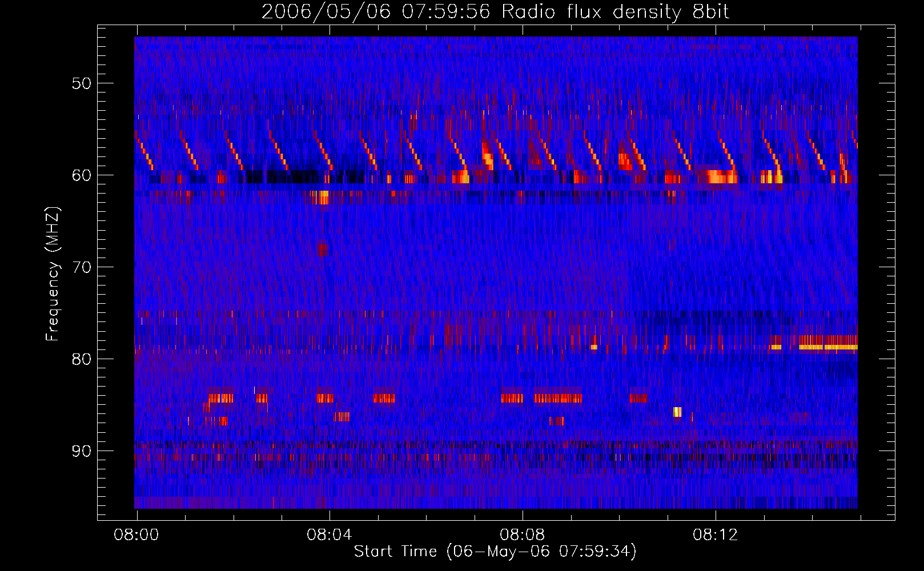Click the plot title "2006/05/06 07:59:56 Radio flux density 8bit"
The image size is (924, 571).
pyautogui.click(x=495, y=11)
